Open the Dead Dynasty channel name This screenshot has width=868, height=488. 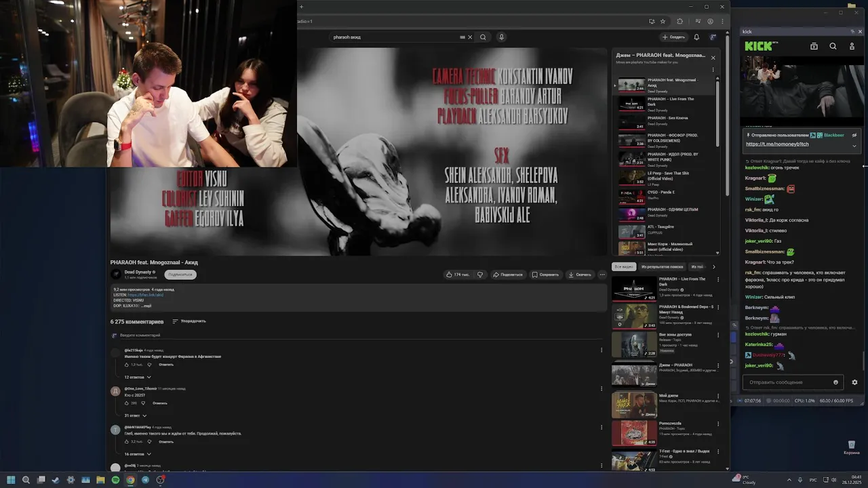coord(138,272)
